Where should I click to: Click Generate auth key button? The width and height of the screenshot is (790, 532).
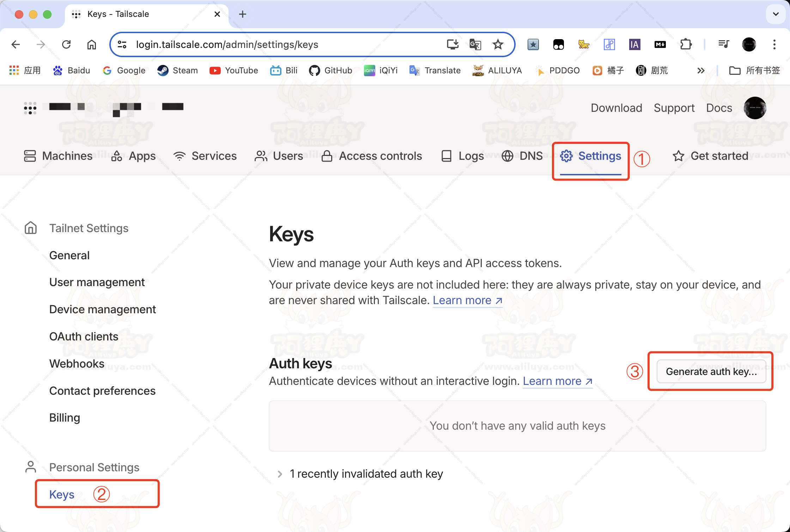711,371
